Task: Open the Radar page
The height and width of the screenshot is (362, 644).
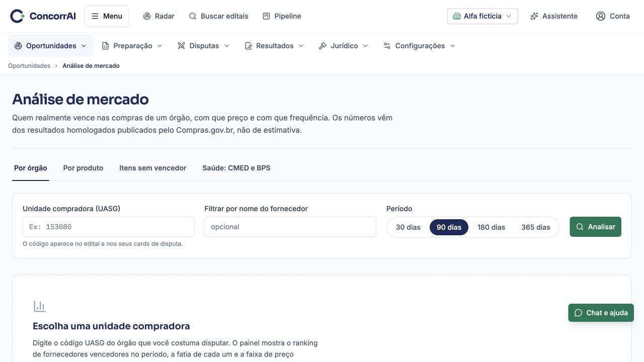Action: pyautogui.click(x=158, y=16)
